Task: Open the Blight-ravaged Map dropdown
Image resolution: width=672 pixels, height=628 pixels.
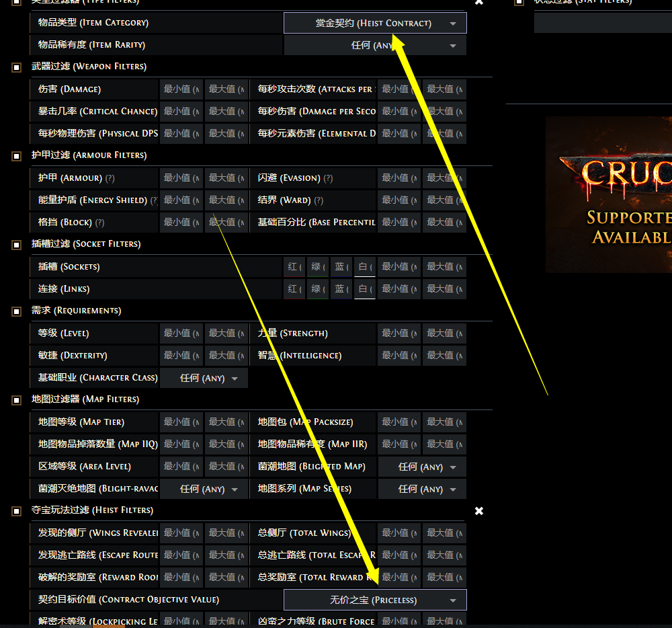Action: (x=204, y=489)
